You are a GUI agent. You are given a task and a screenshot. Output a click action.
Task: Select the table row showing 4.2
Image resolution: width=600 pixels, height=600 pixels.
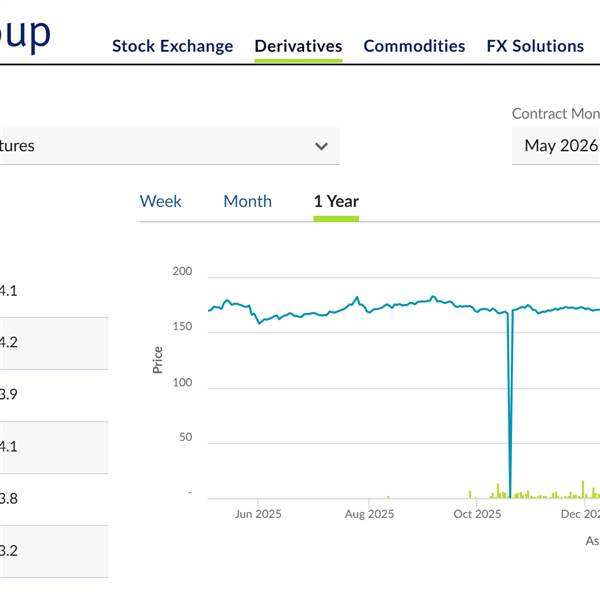coord(50,342)
